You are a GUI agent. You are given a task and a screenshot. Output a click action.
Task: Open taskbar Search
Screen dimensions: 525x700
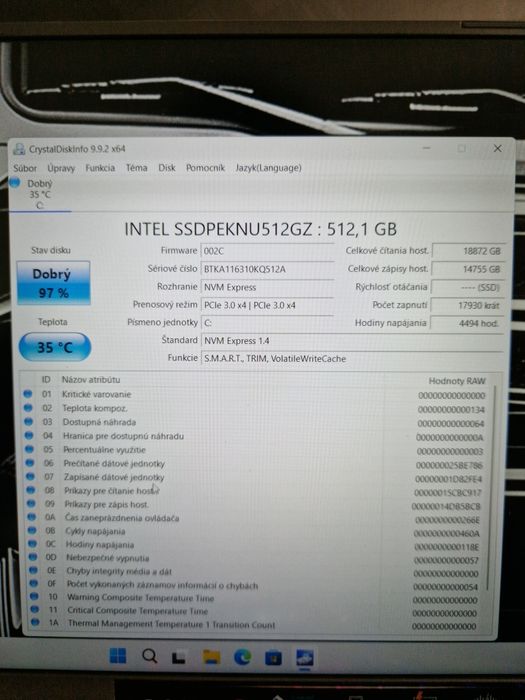(x=149, y=656)
